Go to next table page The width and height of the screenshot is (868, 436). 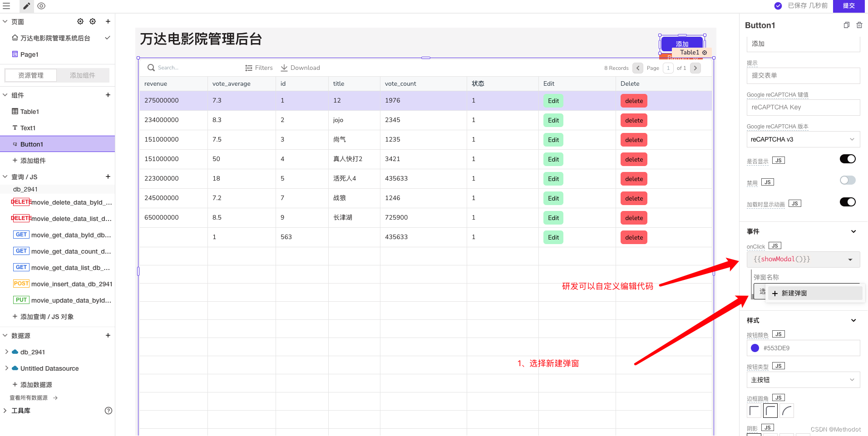[695, 68]
